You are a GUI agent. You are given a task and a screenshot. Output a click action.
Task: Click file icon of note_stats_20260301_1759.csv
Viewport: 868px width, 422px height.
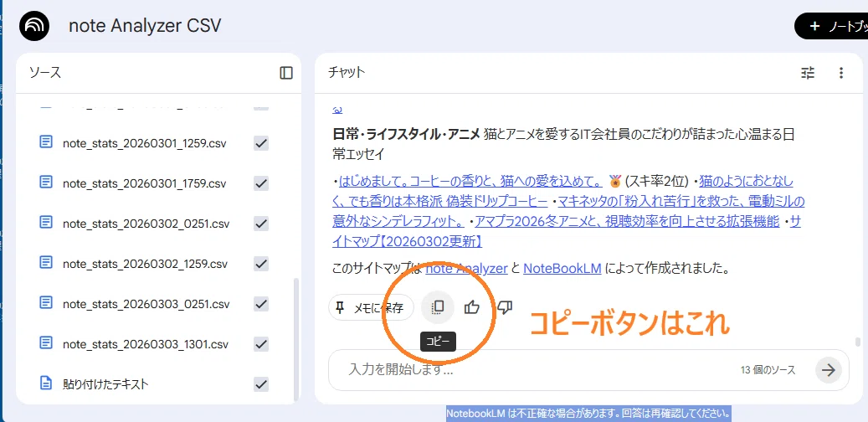pos(46,183)
